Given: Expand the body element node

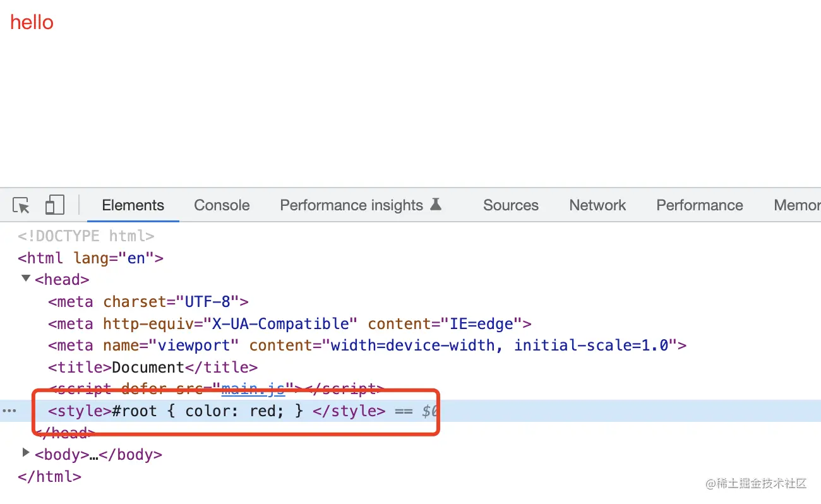Looking at the screenshot, I should pos(26,452).
